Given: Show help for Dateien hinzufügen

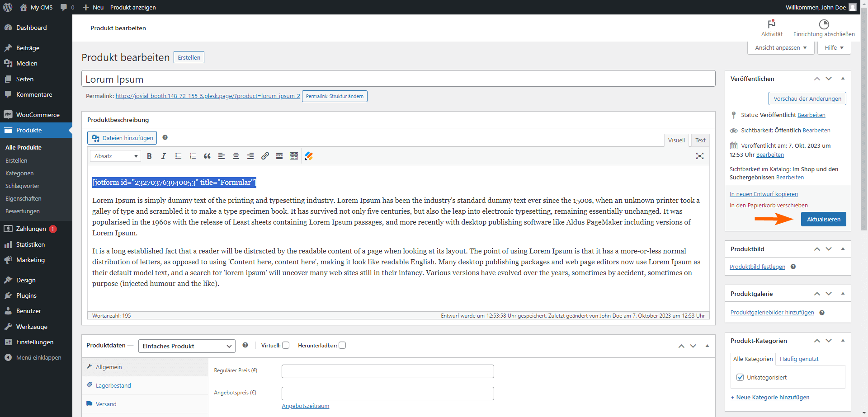Looking at the screenshot, I should 165,137.
